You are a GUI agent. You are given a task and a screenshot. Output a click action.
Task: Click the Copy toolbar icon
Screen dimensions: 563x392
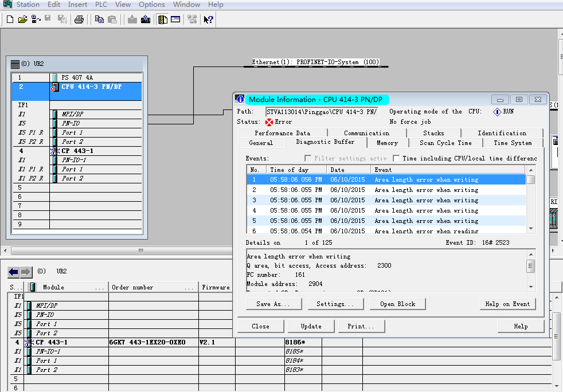coord(99,19)
